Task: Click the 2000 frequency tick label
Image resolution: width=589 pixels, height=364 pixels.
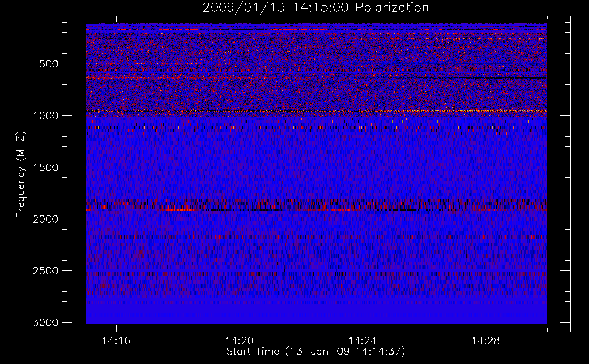Action: [x=46, y=219]
